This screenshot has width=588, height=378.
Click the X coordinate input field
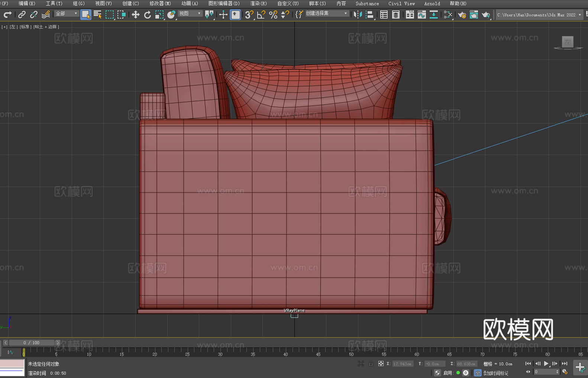click(x=403, y=364)
